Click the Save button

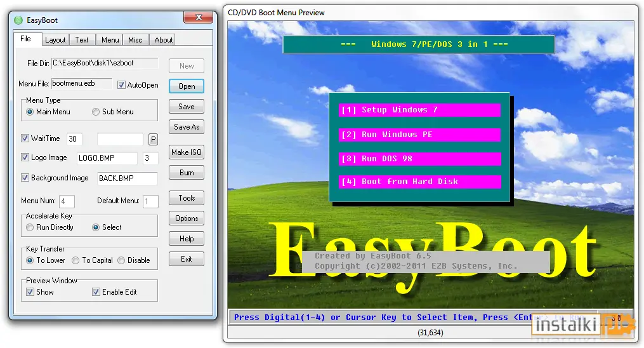187,107
